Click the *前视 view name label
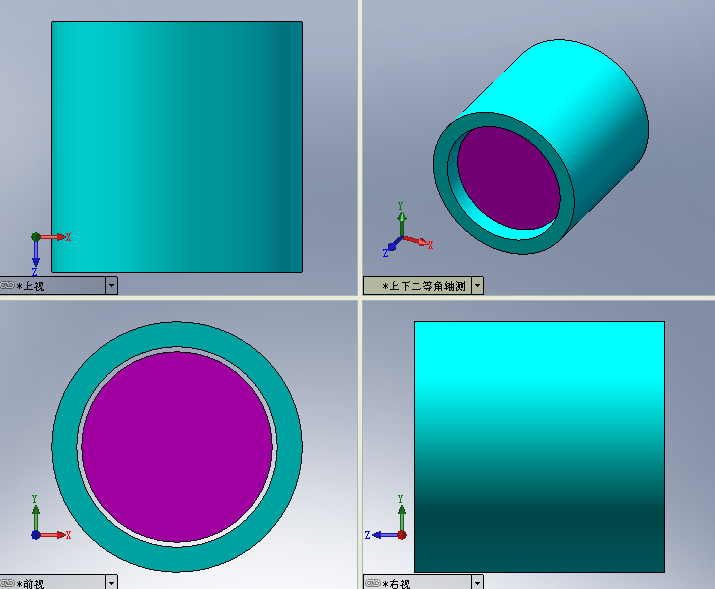715x589 pixels. pos(31,584)
